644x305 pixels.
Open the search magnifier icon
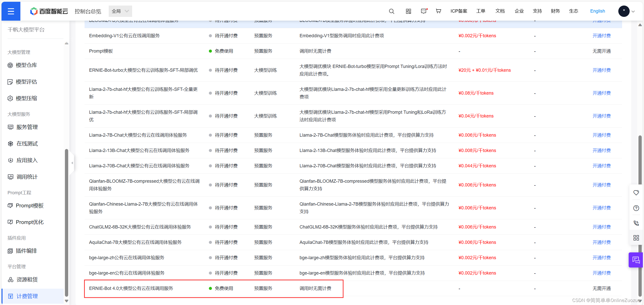pos(391,11)
